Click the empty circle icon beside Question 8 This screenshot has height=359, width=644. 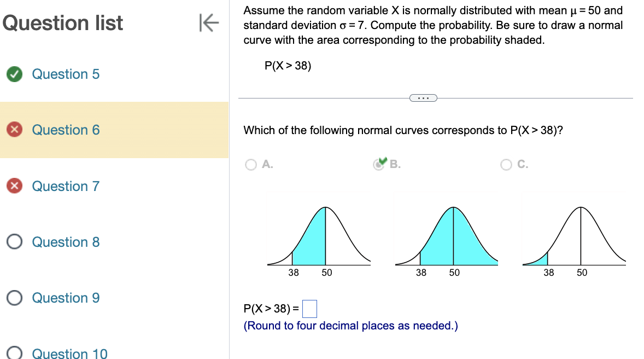tap(13, 242)
